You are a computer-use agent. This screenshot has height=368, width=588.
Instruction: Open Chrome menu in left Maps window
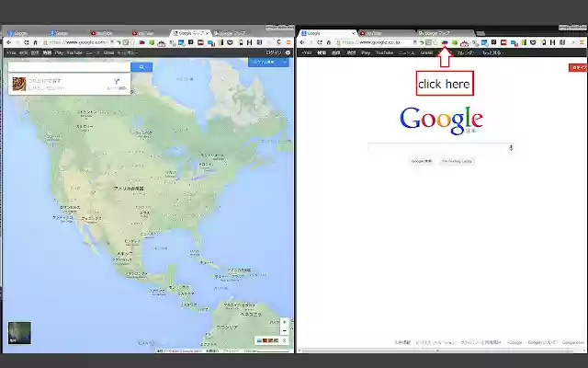[x=288, y=42]
